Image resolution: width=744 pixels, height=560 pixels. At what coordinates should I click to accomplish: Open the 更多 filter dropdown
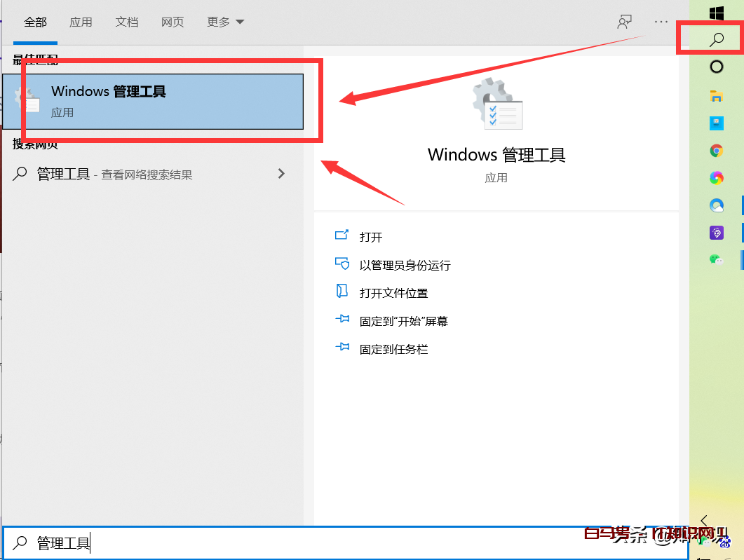(224, 22)
